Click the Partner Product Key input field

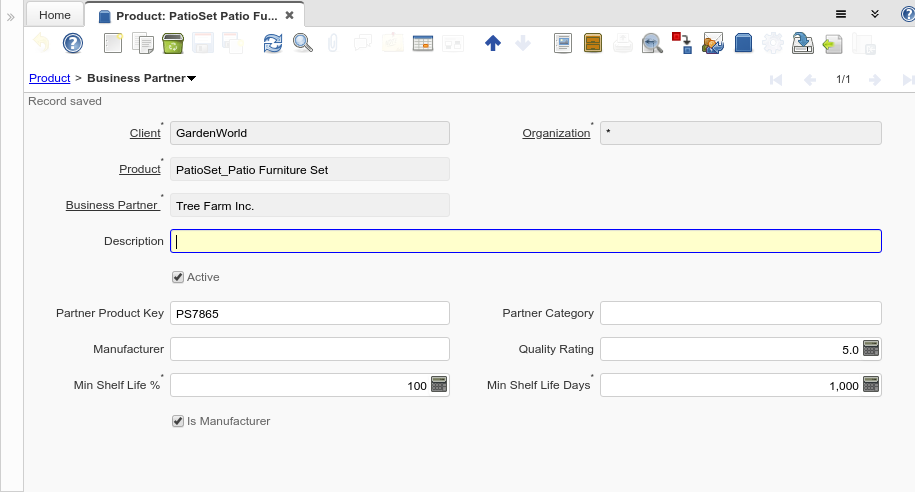point(309,313)
